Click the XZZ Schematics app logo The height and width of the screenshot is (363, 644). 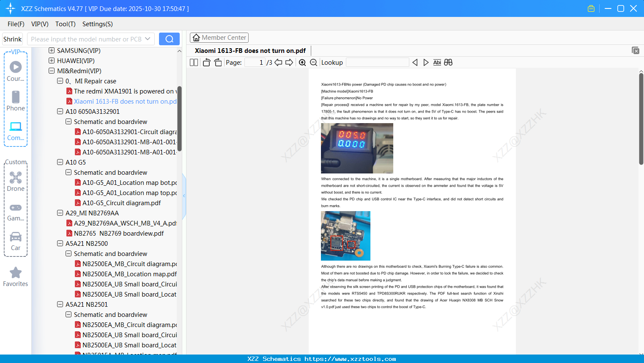[11, 8]
